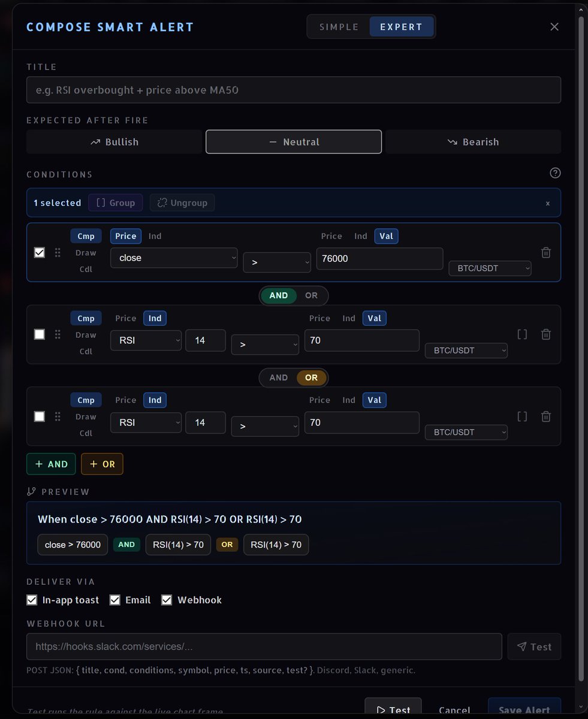Open operator dropdown in last condition row
Screen dimensions: 588x719
(265, 426)
